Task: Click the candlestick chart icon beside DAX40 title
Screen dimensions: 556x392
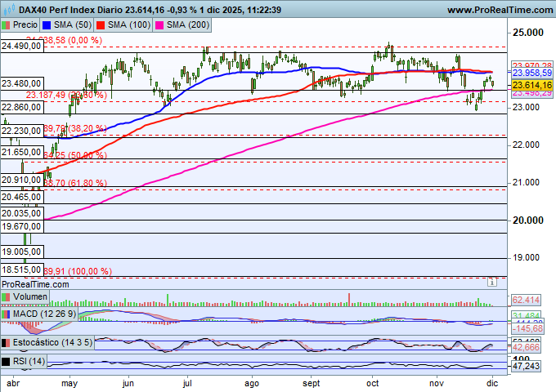Action: coord(7,9)
